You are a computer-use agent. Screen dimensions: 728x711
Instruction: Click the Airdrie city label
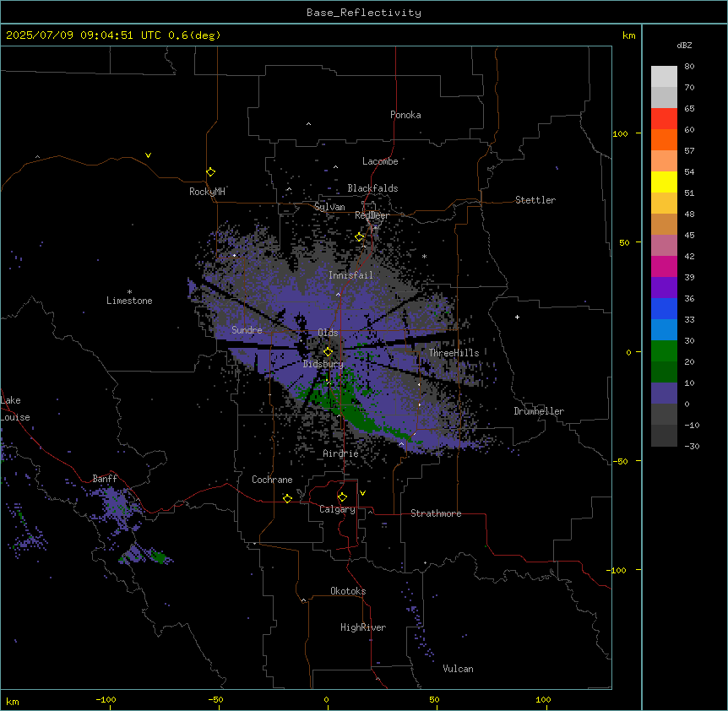tap(340, 453)
